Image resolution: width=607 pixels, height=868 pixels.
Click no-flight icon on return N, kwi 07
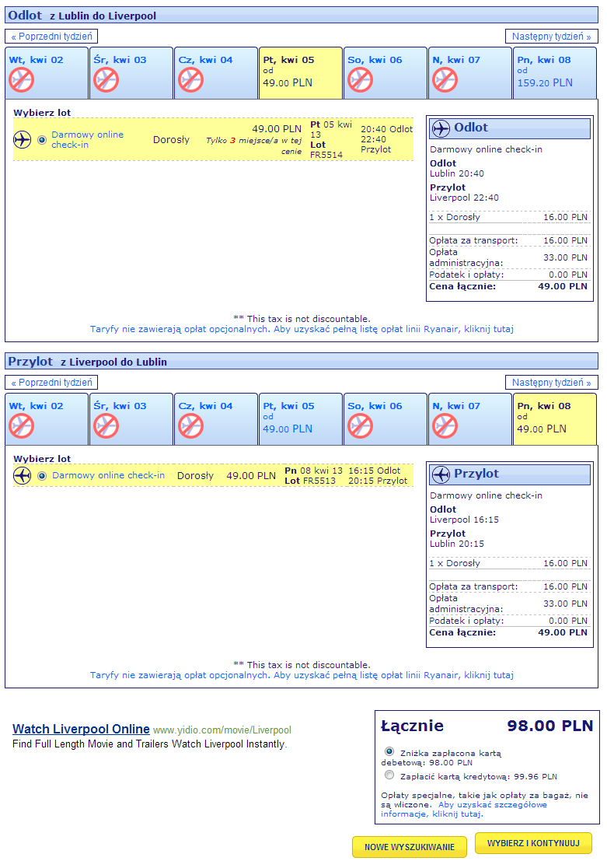coord(445,425)
